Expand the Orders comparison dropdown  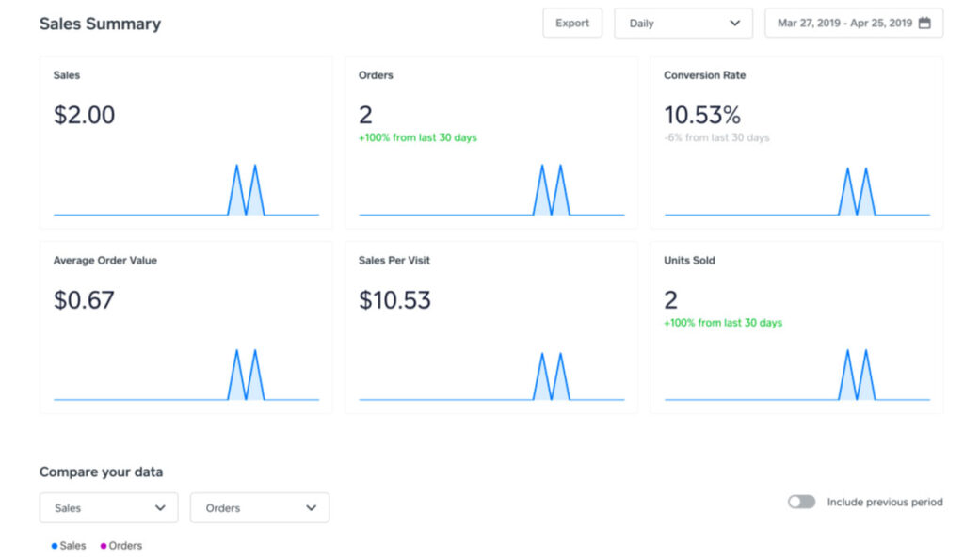259,507
